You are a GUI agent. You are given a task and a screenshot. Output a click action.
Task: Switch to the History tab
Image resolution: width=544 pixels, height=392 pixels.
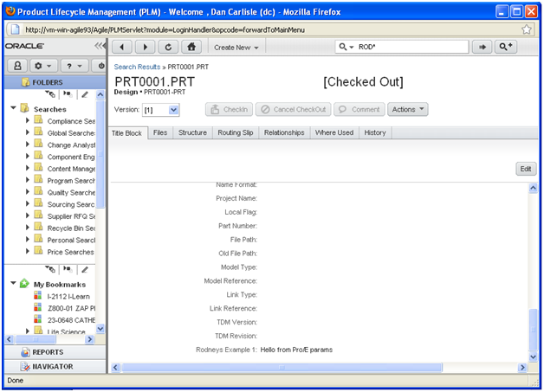(x=375, y=133)
